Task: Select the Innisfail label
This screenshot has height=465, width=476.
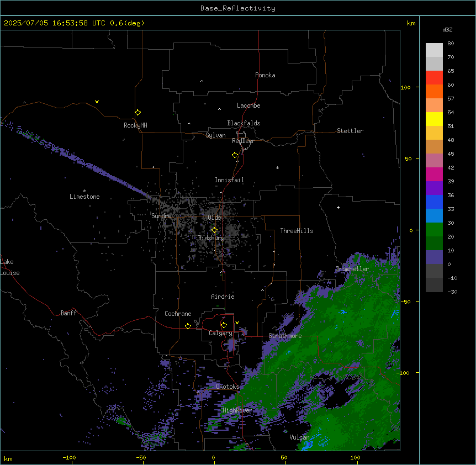Action: click(x=229, y=180)
